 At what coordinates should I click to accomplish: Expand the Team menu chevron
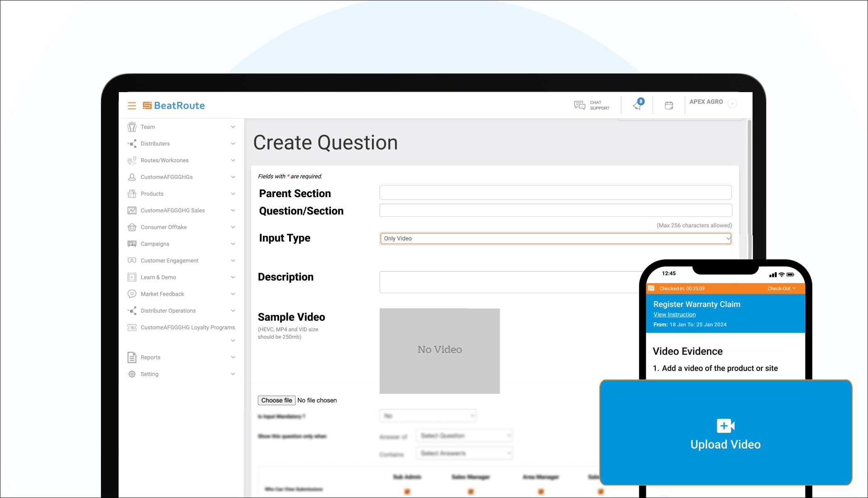point(233,127)
